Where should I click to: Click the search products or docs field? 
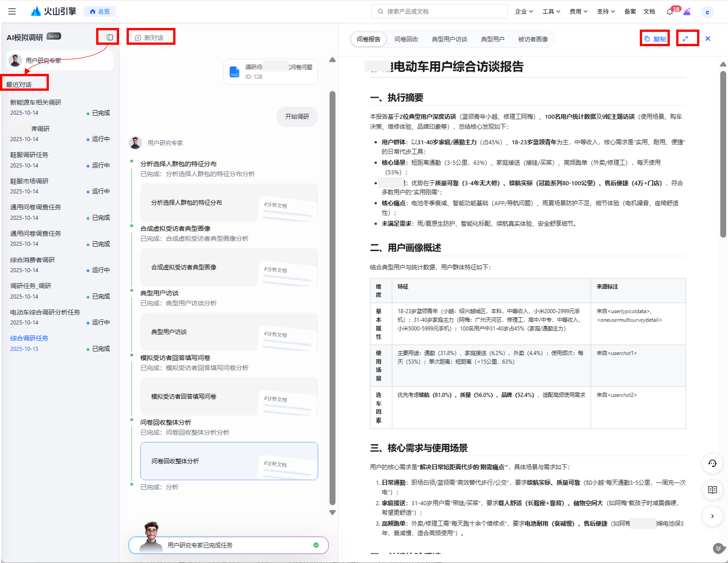(x=439, y=12)
